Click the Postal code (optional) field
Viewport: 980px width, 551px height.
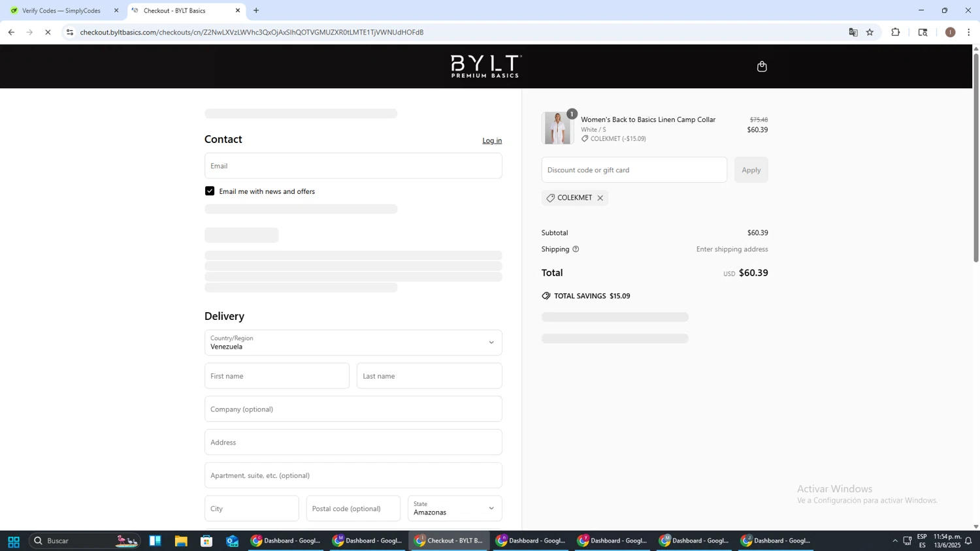[x=353, y=509]
